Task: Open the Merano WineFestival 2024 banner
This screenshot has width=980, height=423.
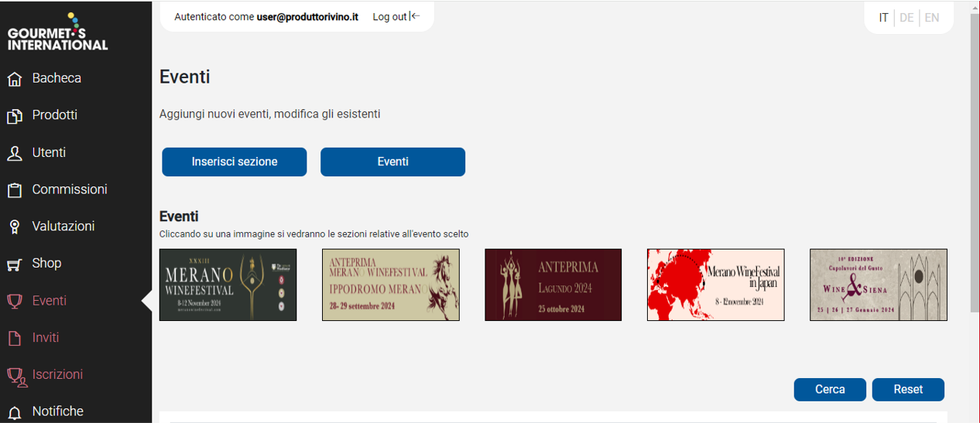Action: pyautogui.click(x=228, y=285)
